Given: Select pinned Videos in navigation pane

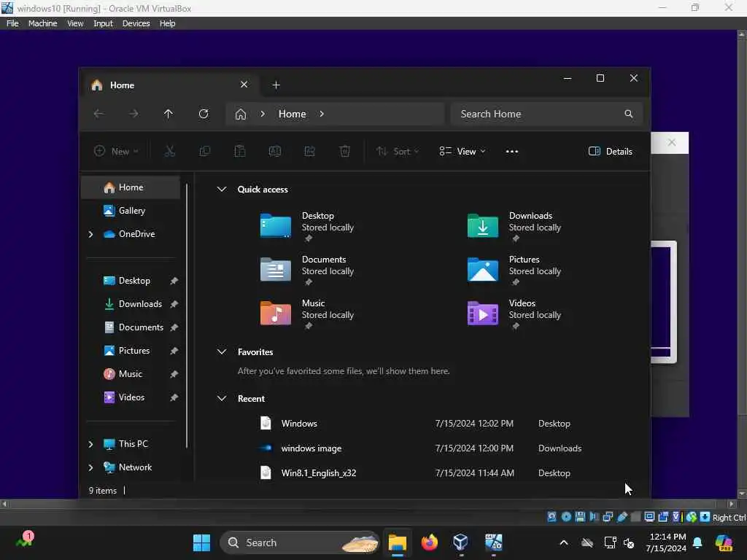Looking at the screenshot, I should click(131, 397).
